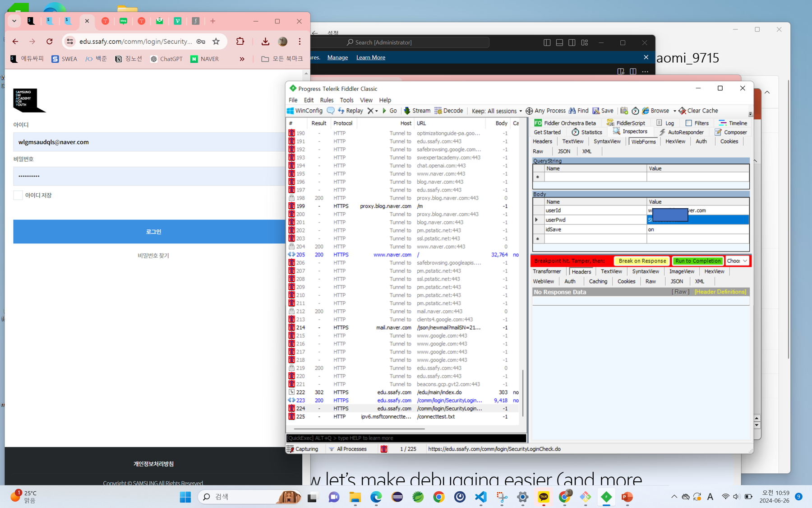Click the 비밀번호 찾기 link

[x=153, y=256]
